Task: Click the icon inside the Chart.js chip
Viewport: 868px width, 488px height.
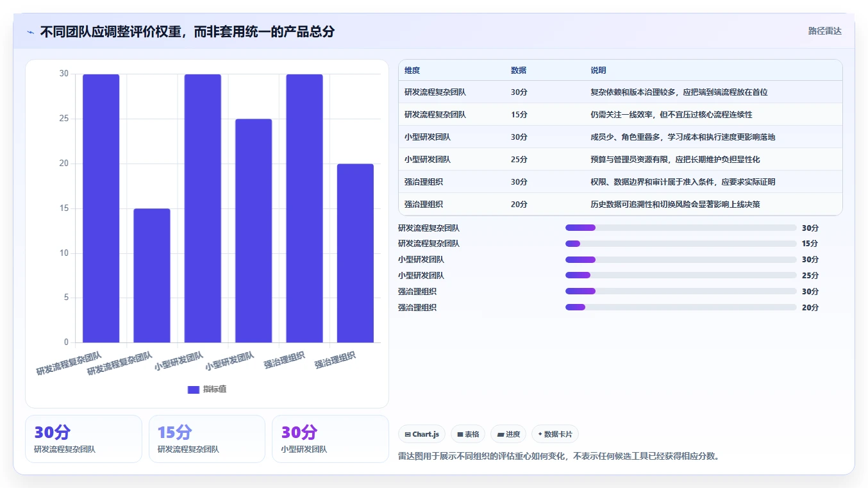Action: coord(408,434)
